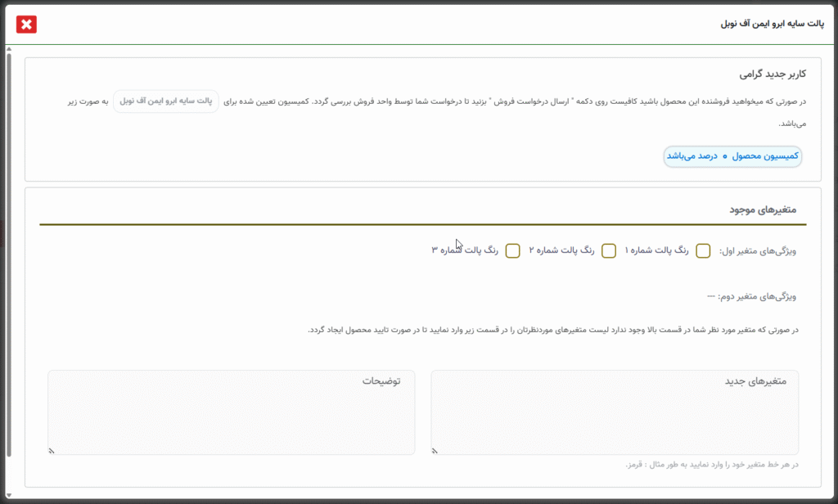The height and width of the screenshot is (504, 838).
Task: Click the product name chip in the notice
Action: pos(166,101)
